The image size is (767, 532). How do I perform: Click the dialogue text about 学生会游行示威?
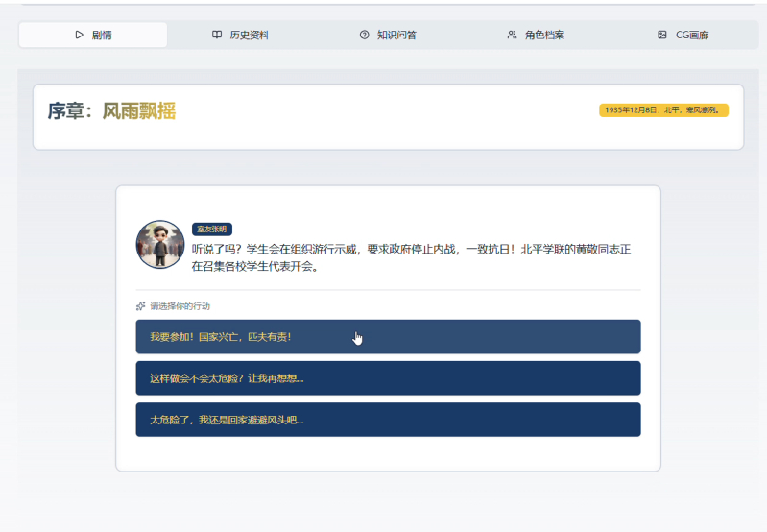point(411,257)
